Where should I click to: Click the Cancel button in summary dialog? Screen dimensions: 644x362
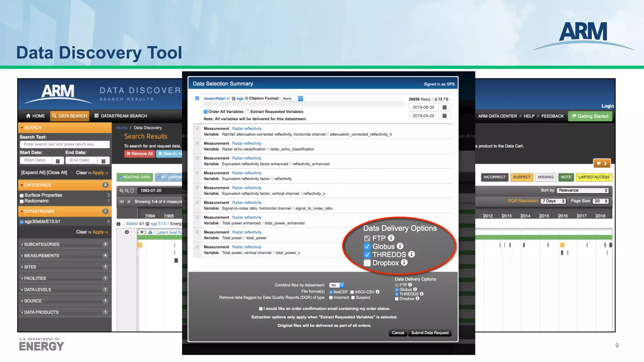click(x=397, y=333)
